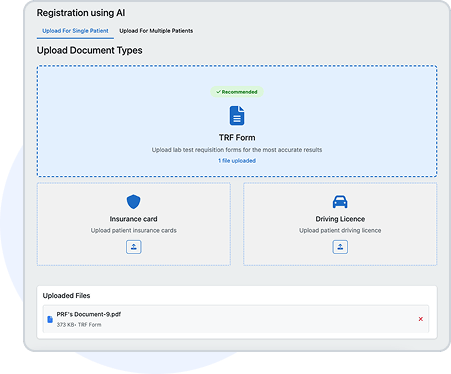This screenshot has width=451, height=374.
Task: Click the Registration using AI title
Action: [81, 13]
